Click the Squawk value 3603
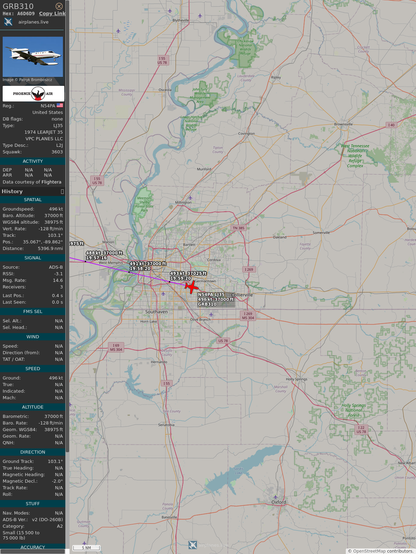Image resolution: width=416 pixels, height=554 pixels. [x=57, y=152]
